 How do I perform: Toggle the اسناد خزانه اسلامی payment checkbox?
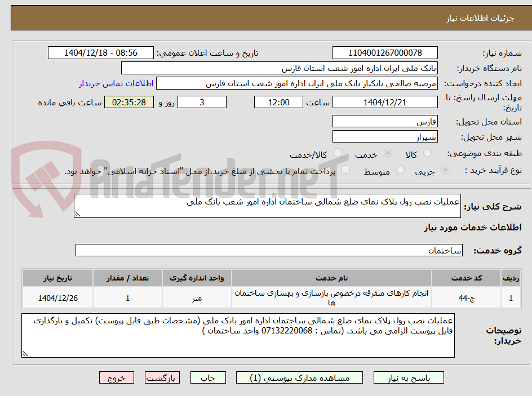coord(345,169)
